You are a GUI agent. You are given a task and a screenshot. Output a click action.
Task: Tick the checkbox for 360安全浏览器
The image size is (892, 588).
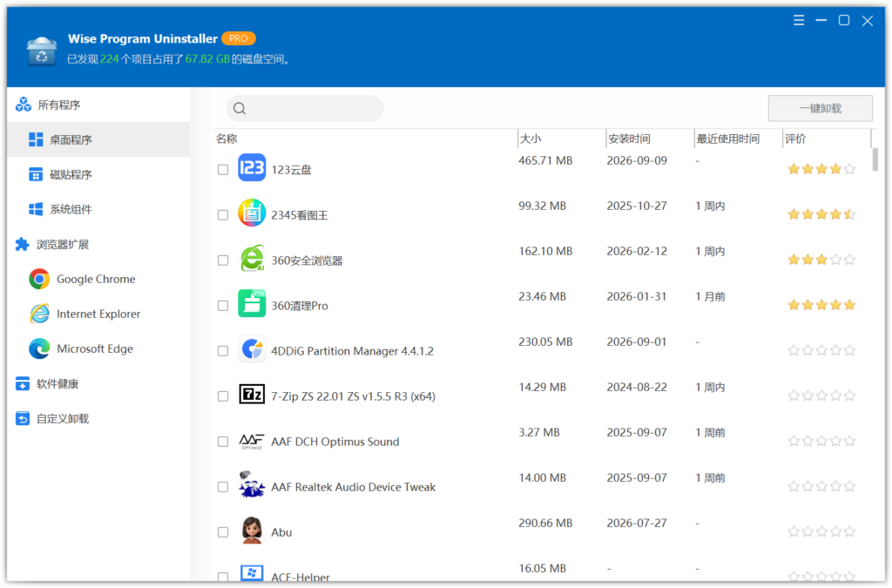point(223,260)
